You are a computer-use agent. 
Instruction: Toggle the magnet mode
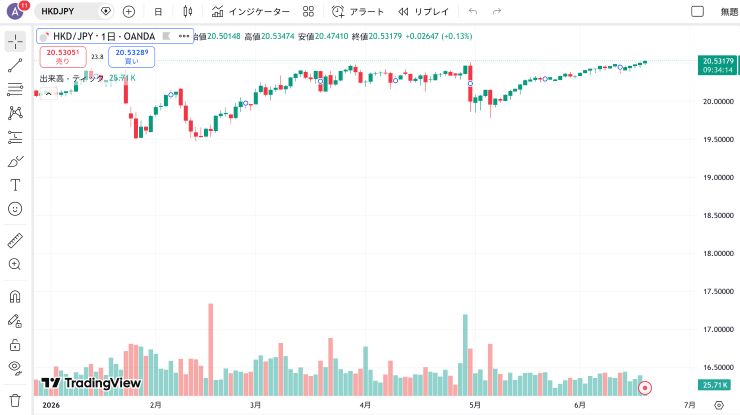[x=15, y=296]
